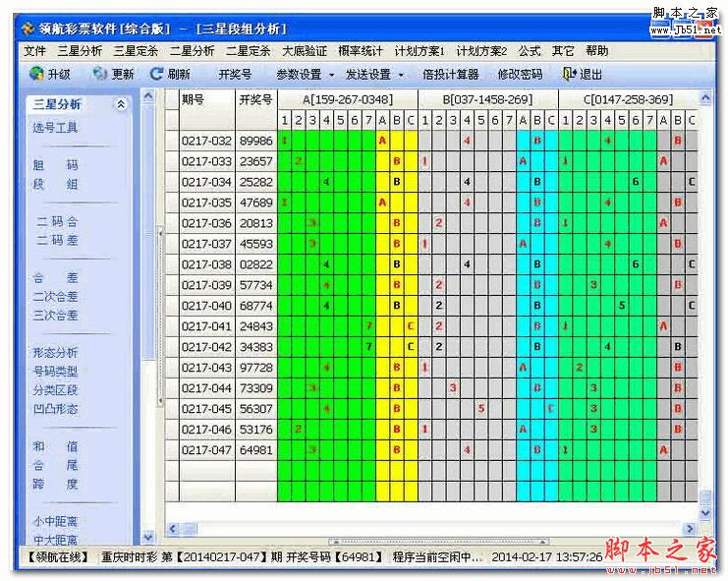This screenshot has width=728, height=581.
Task: Click the 修改密码 toolbar button
Action: 520,75
